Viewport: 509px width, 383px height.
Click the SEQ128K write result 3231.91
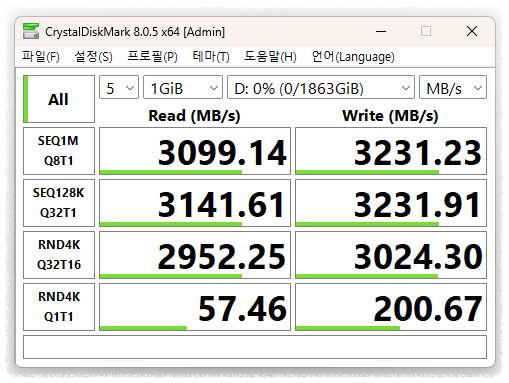pos(391,203)
